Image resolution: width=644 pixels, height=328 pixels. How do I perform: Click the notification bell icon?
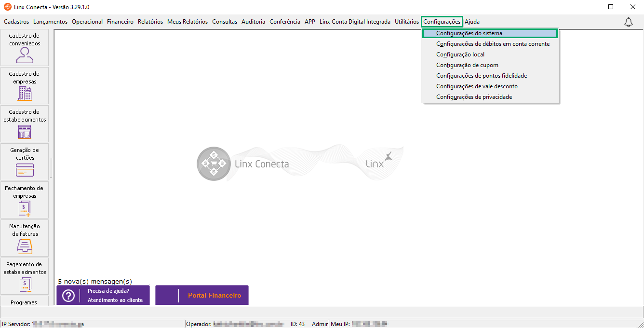pyautogui.click(x=629, y=22)
